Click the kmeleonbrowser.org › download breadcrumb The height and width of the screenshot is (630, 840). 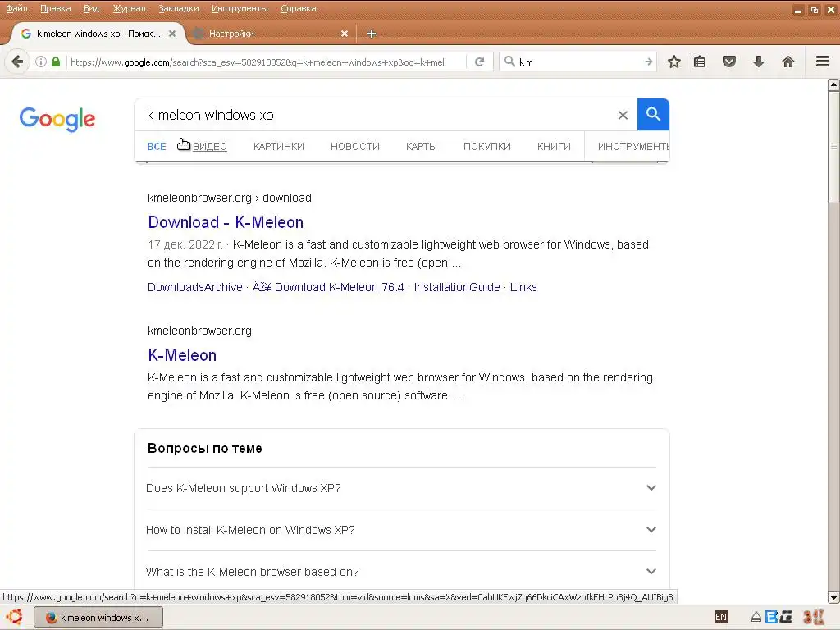[x=230, y=198]
